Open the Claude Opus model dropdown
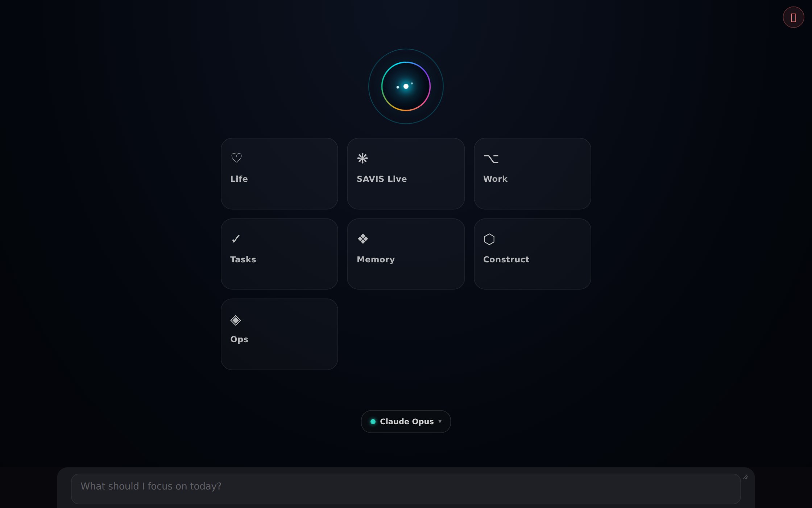 tap(406, 422)
